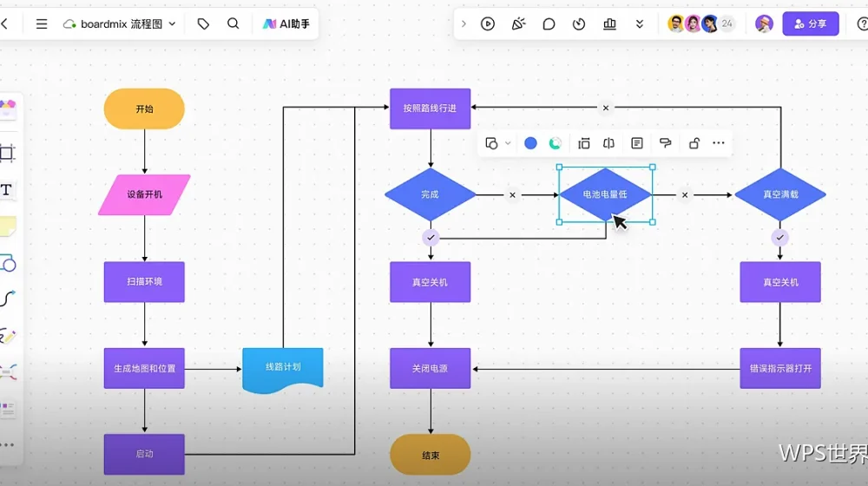Open the voting chart icon
Image resolution: width=868 pixels, height=486 pixels.
(x=609, y=23)
